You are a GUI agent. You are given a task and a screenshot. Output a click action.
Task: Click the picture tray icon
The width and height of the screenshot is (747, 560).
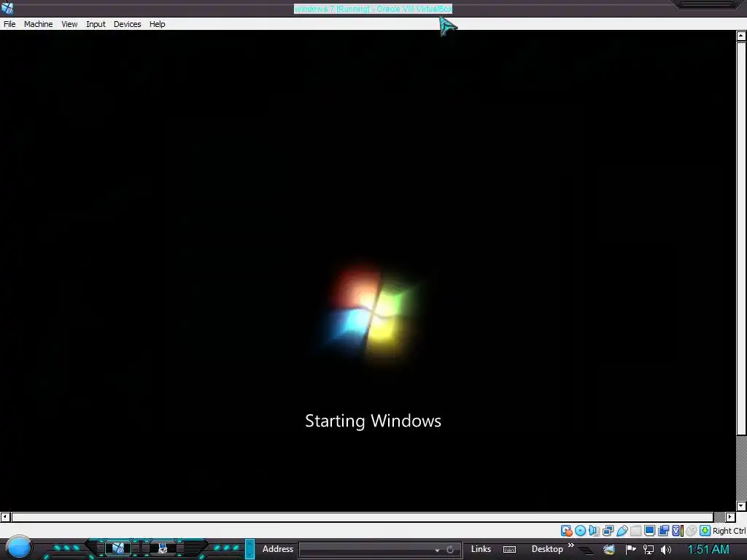click(609, 550)
